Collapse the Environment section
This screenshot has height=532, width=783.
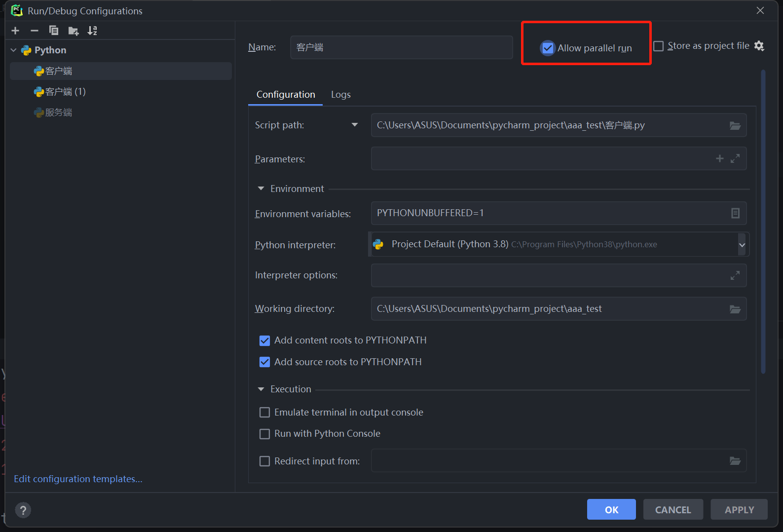261,189
